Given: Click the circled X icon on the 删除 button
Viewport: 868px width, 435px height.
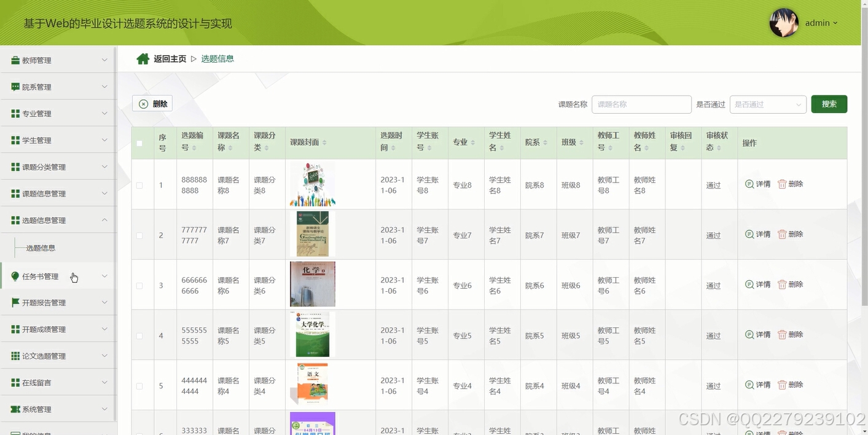Looking at the screenshot, I should click(143, 103).
